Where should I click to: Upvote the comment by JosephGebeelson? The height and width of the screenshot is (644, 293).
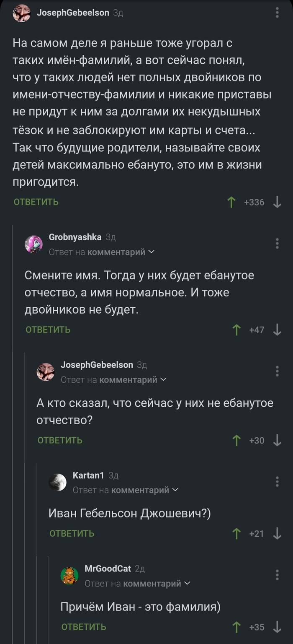(x=231, y=202)
